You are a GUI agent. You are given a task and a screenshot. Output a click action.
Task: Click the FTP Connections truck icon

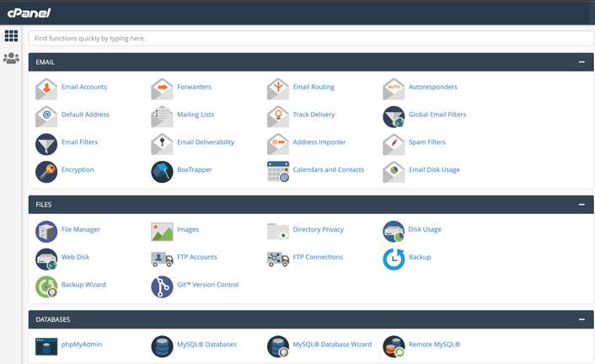(x=278, y=260)
